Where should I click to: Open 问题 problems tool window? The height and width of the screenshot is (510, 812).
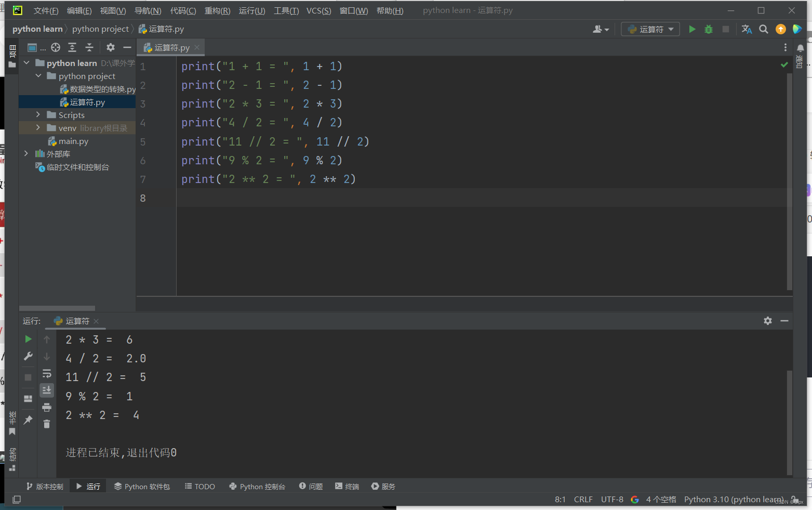point(311,486)
